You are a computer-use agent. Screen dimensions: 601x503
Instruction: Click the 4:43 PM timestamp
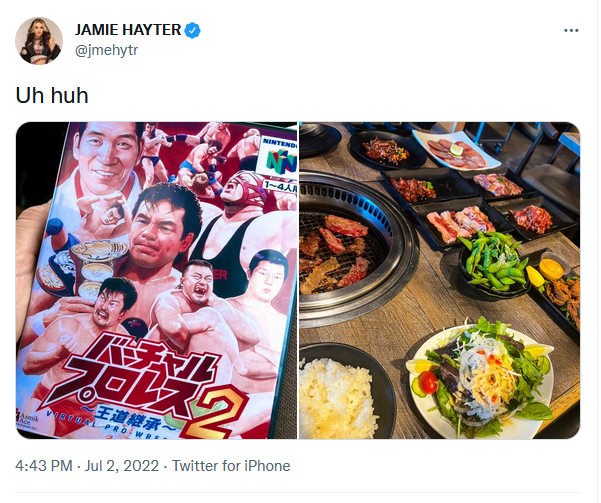click(44, 466)
